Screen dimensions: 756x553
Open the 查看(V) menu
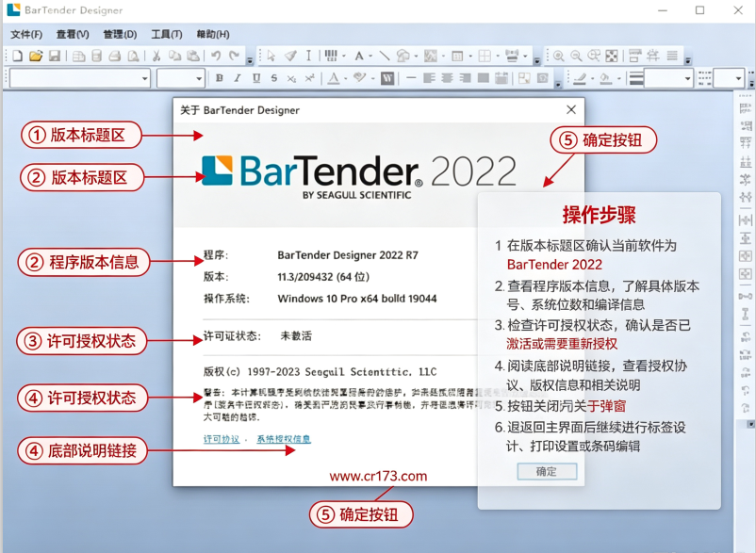coord(73,34)
